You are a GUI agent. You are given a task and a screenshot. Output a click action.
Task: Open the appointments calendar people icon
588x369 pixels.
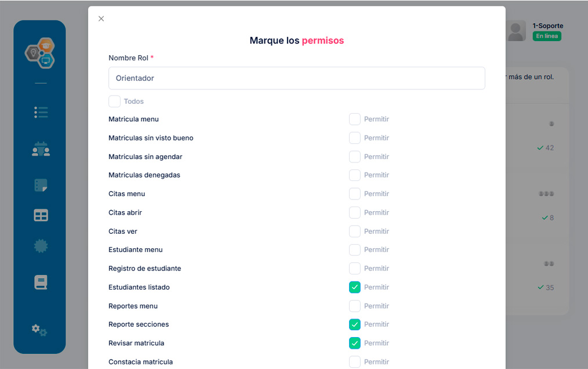(x=41, y=149)
